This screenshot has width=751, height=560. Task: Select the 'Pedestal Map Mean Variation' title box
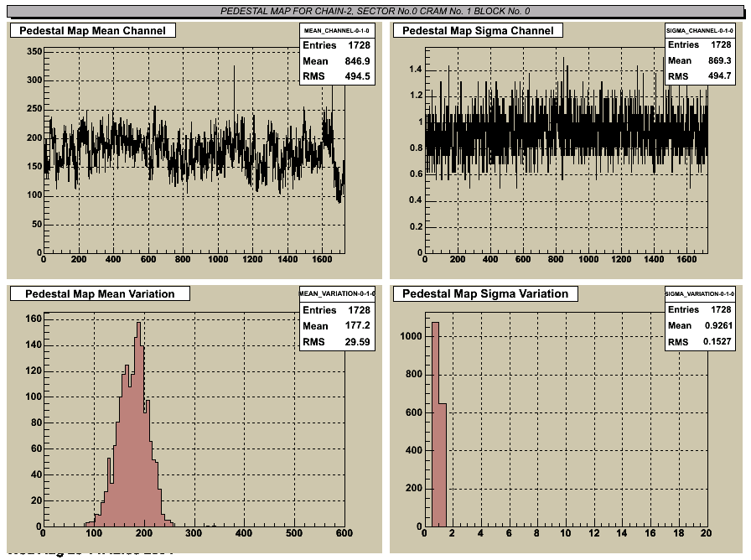click(100, 293)
